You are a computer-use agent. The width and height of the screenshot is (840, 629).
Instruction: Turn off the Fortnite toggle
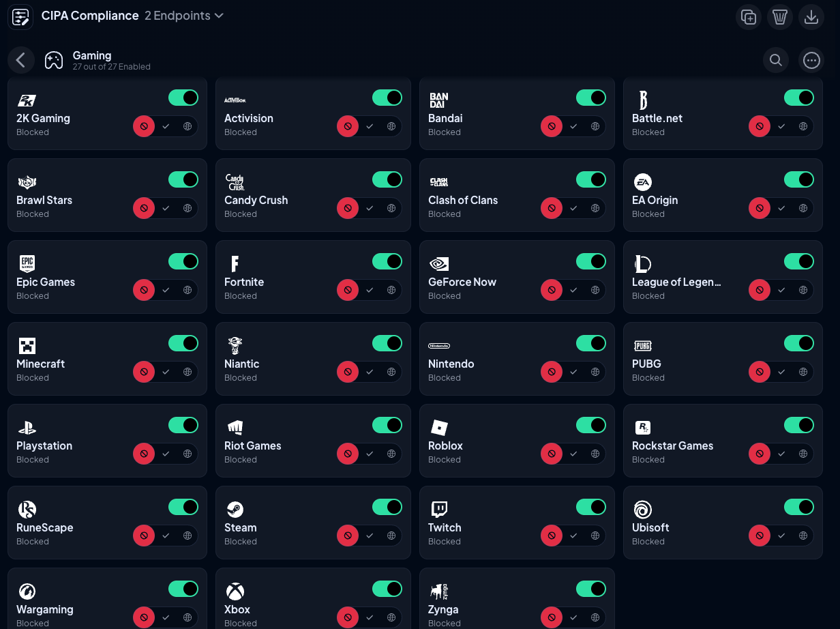(387, 261)
